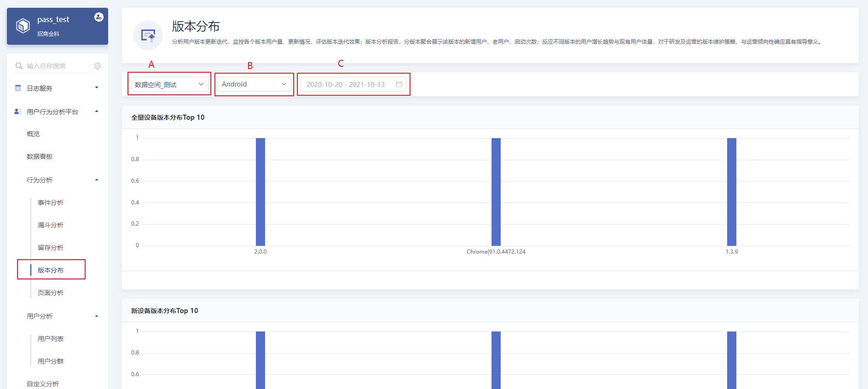Click the pass_test cube logo icon
The height and width of the screenshot is (389, 868).
23,26
